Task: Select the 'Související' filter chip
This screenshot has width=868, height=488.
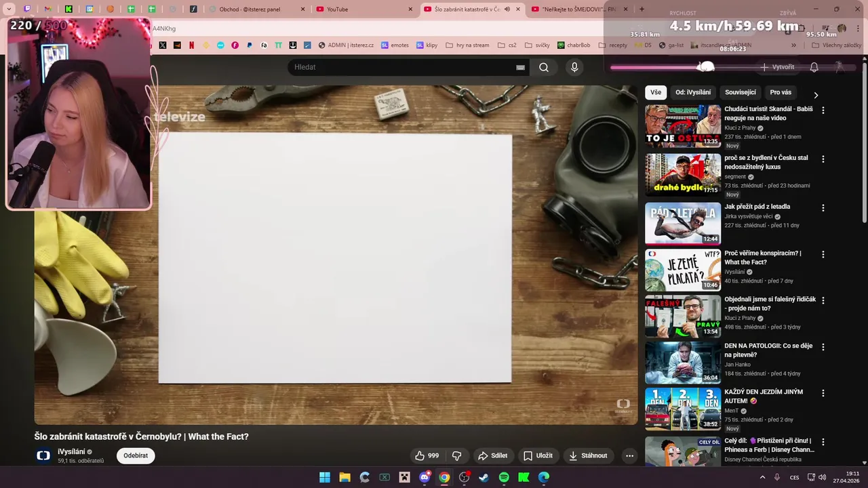Action: point(741,92)
